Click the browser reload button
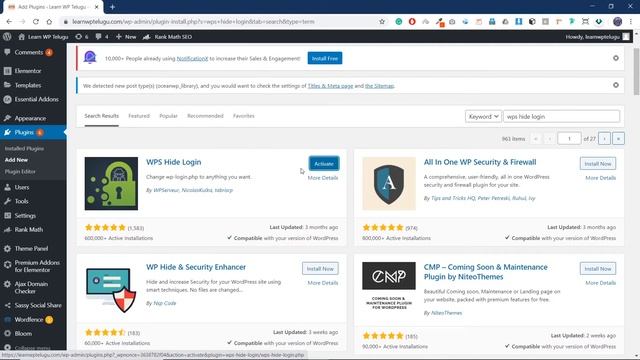Screen dimensions: 640x360 (x=36, y=22)
